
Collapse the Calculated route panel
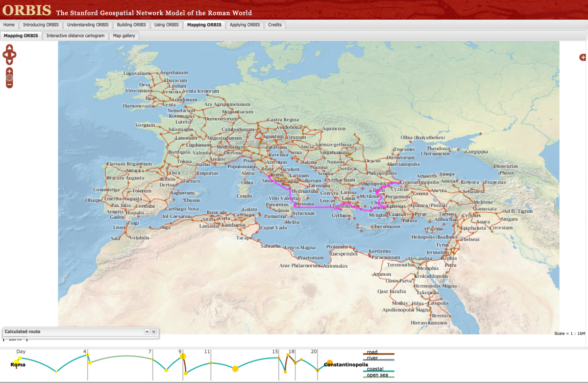point(147,332)
